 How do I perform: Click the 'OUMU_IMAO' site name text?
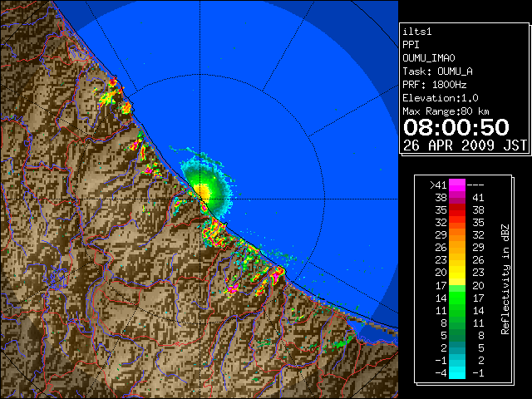coord(429,58)
